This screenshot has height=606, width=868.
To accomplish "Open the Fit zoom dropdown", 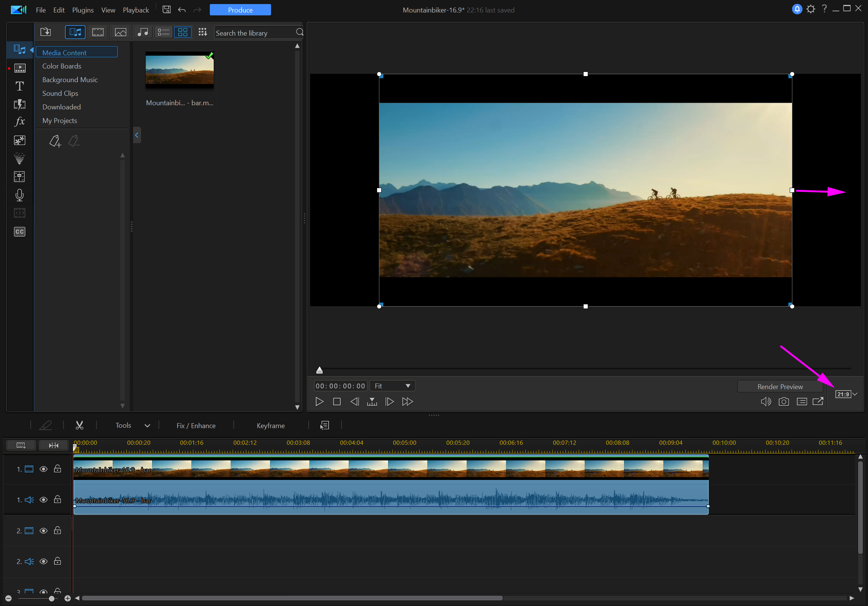I will point(392,386).
